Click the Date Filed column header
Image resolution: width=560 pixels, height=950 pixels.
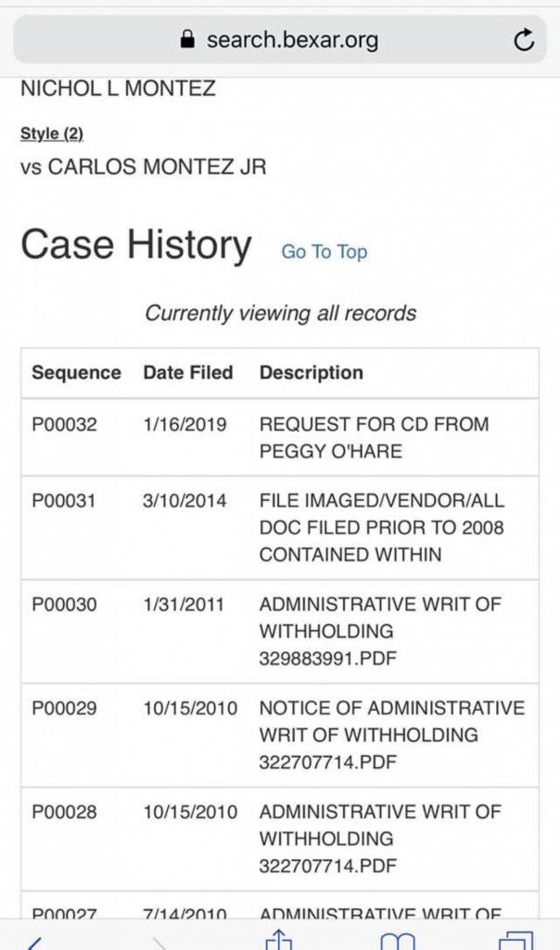[x=187, y=373]
